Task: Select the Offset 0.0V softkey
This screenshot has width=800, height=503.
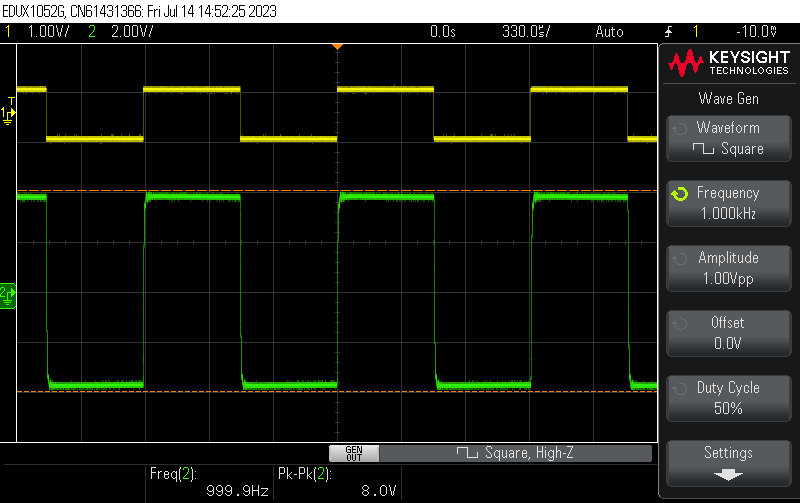Action: click(x=729, y=333)
